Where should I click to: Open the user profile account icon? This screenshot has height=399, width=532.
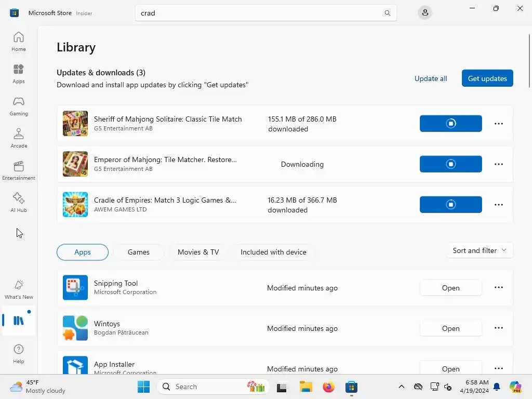425,13
